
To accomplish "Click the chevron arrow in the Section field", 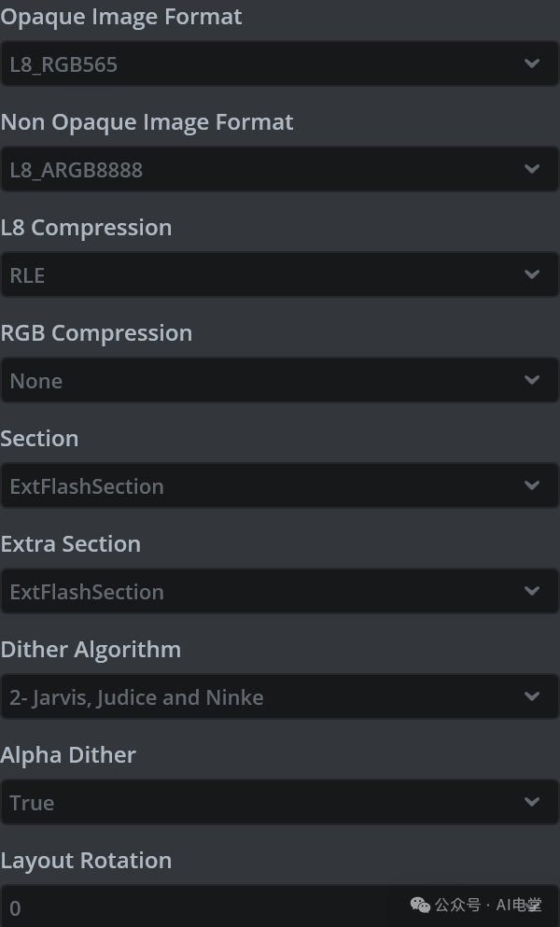I will 532,486.
